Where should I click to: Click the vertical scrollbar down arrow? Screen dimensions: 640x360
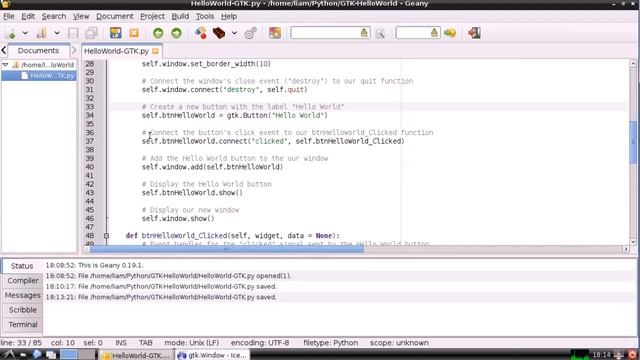633,242
